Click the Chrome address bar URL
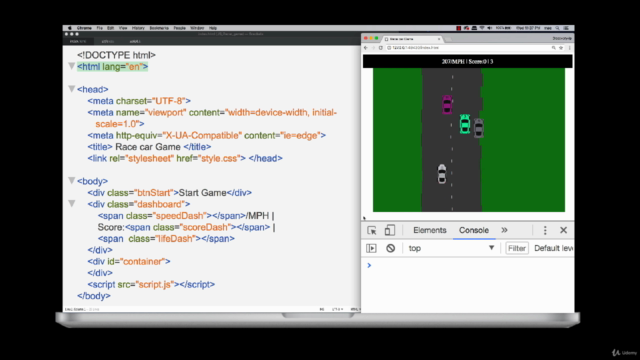This screenshot has width=640, height=360. (x=416, y=48)
